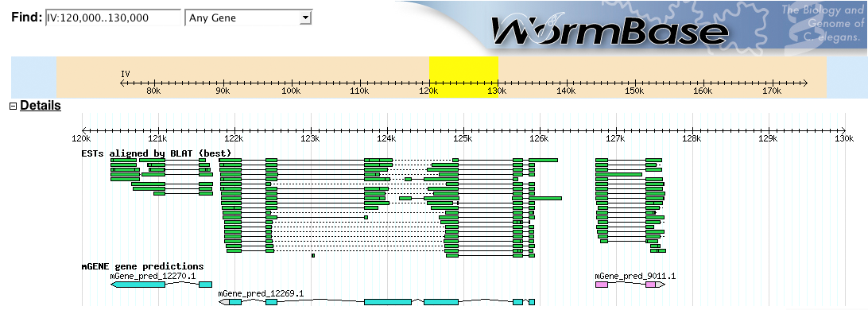The image size is (868, 310).
Task: Open gene model mGene_pred_9011.1 label
Action: (635, 276)
